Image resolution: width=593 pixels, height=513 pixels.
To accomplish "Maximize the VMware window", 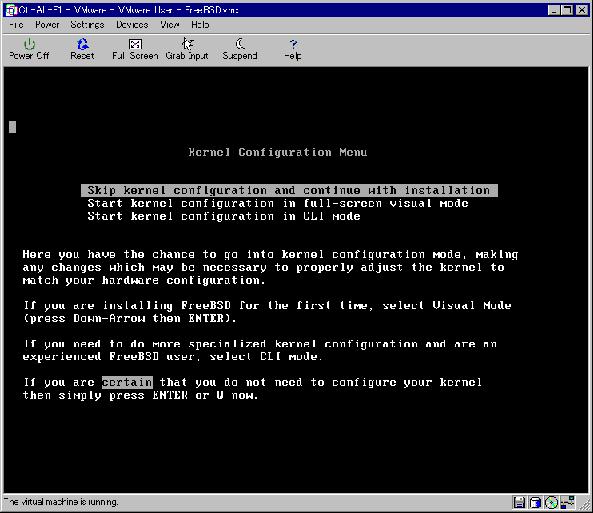I will (x=567, y=10).
